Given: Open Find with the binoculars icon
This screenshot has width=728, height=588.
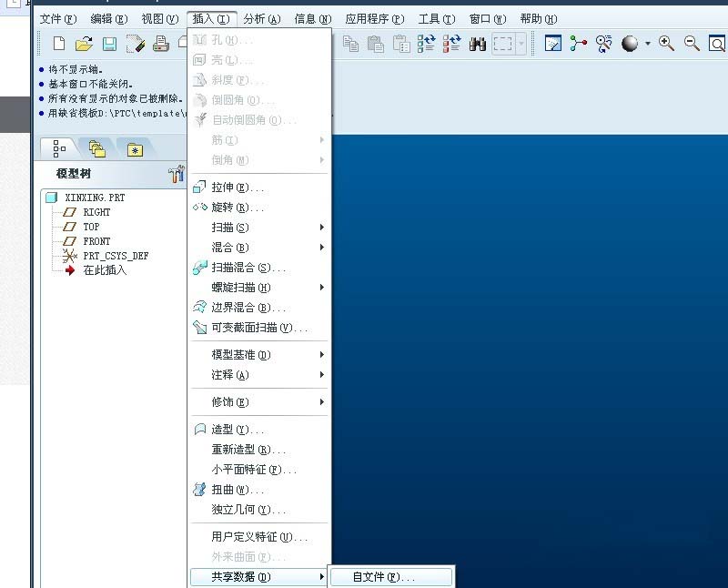Looking at the screenshot, I should [477, 44].
